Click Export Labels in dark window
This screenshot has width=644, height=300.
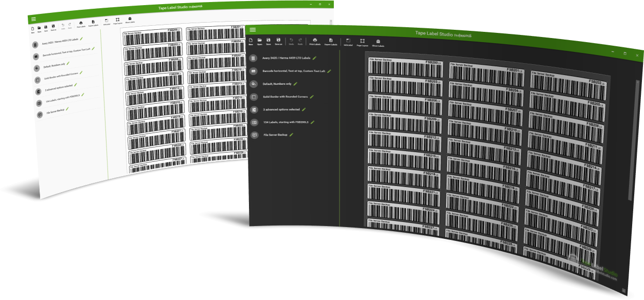[x=331, y=42]
